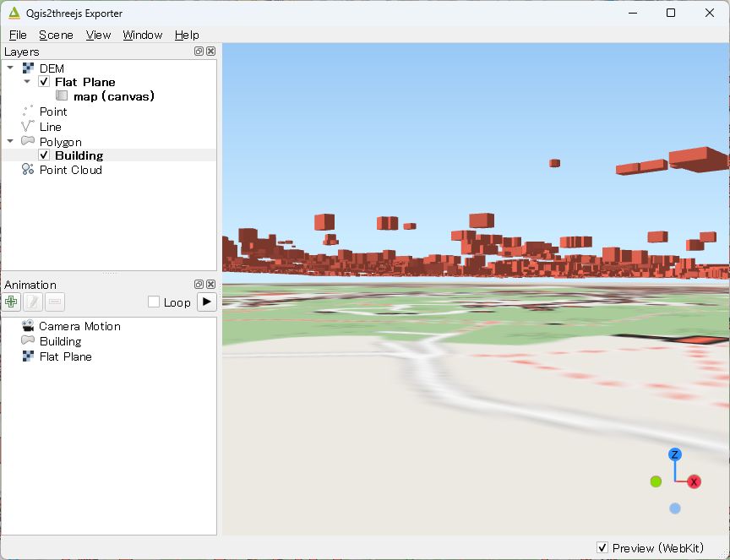Open the Help menu
Screen dimensions: 730x560
pos(187,35)
